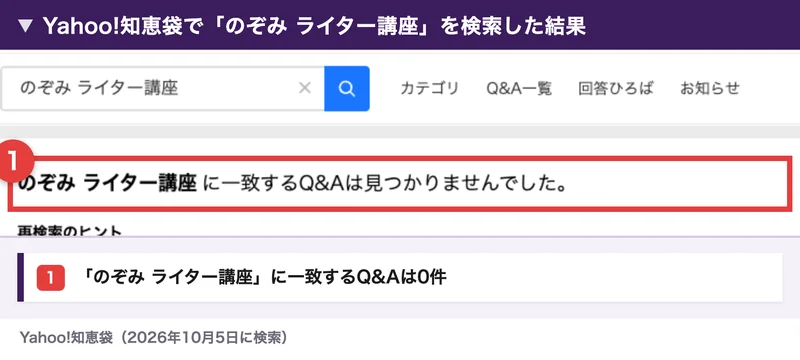Open the お知らせ menu item

710,89
